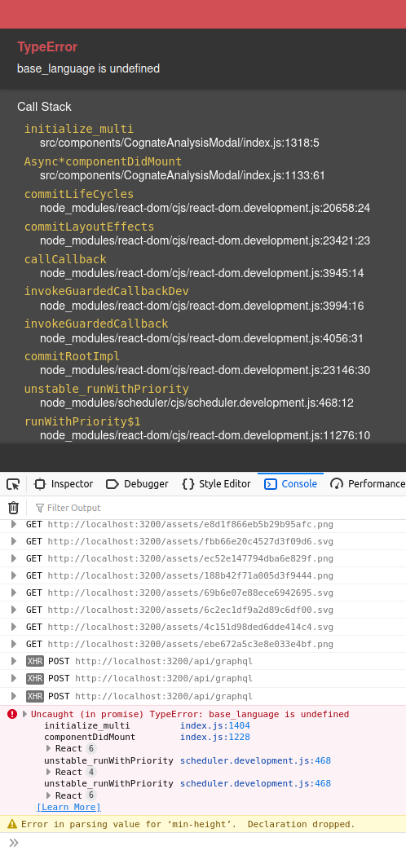406x868 pixels.
Task: Open the Inspector tab
Action: click(63, 484)
